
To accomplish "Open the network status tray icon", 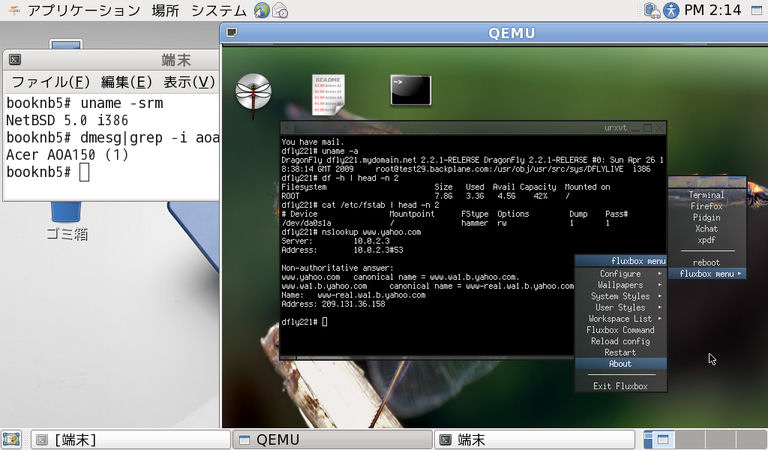I will point(652,10).
